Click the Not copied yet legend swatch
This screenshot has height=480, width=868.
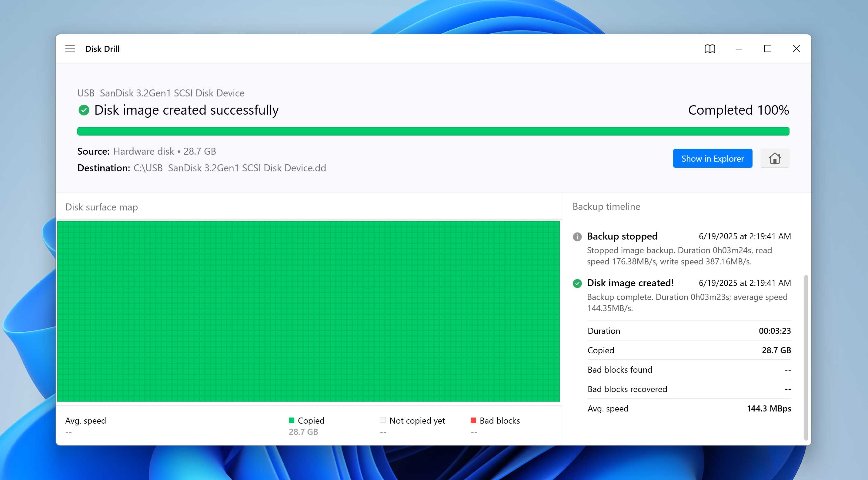382,420
